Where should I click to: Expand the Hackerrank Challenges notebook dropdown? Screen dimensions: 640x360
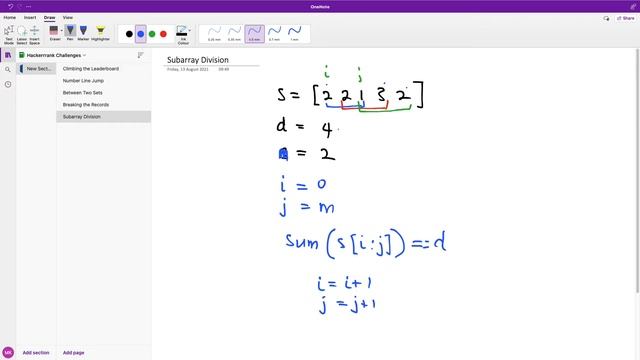click(84, 55)
